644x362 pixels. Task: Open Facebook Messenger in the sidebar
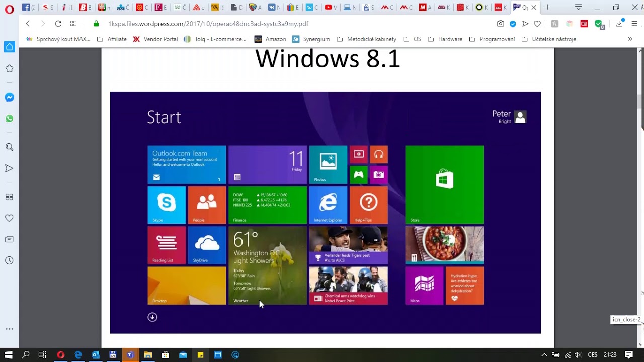tap(9, 97)
